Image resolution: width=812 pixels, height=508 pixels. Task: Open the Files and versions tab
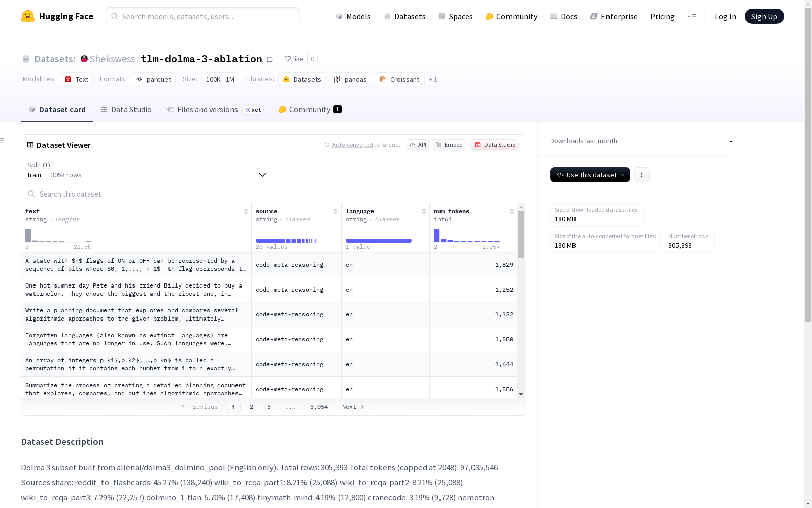tap(215, 109)
